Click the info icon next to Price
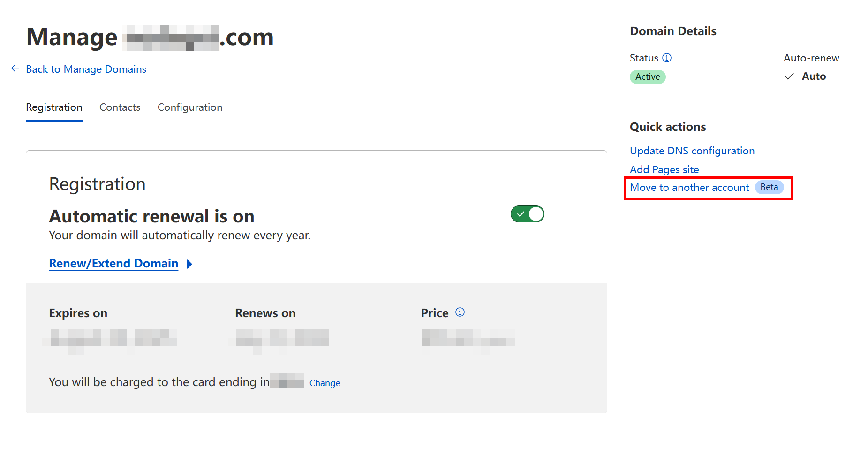The height and width of the screenshot is (449, 868). (460, 312)
